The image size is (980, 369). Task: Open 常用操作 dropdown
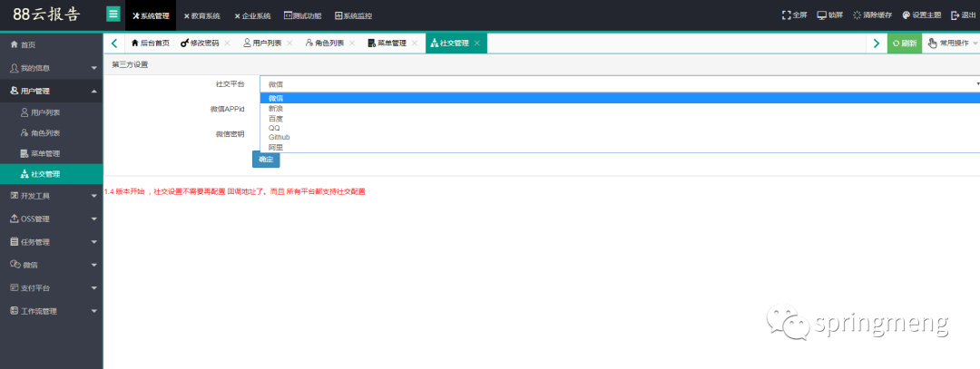coord(951,44)
